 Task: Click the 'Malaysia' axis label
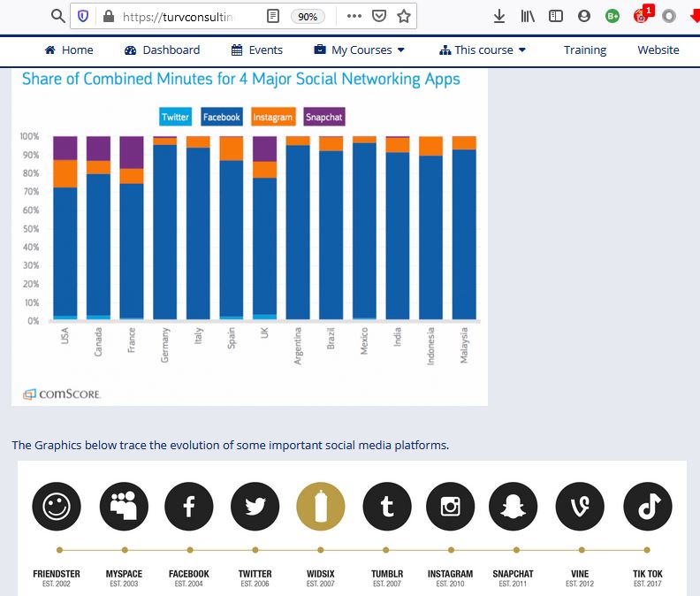click(x=464, y=345)
